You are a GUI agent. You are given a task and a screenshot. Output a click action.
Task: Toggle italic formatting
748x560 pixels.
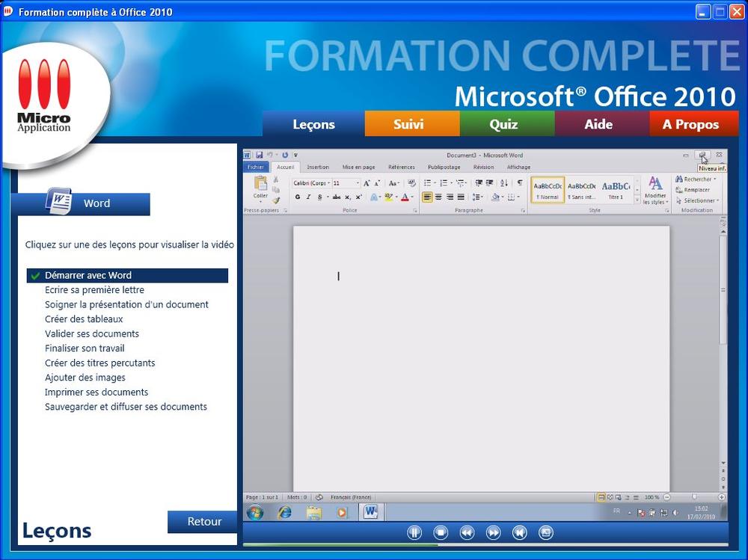tap(309, 197)
